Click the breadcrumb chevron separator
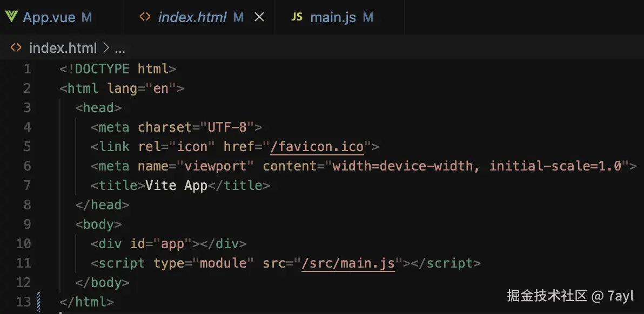 click(x=106, y=48)
